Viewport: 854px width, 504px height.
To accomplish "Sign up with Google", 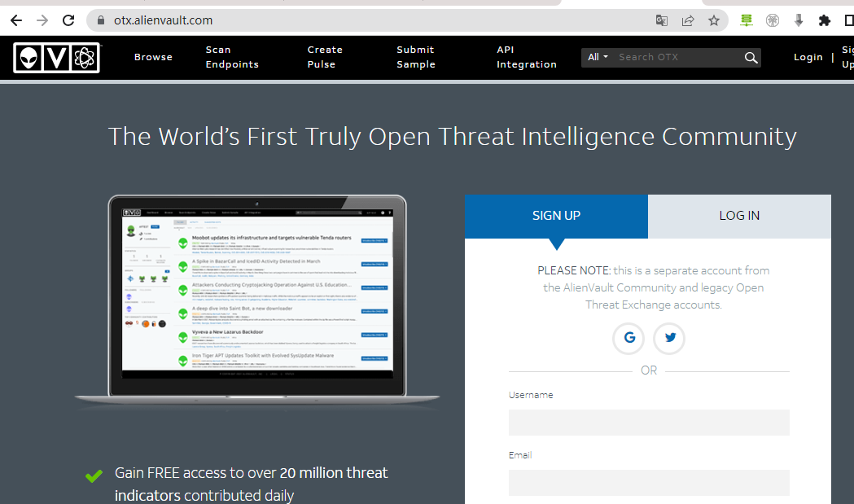I will [x=629, y=338].
